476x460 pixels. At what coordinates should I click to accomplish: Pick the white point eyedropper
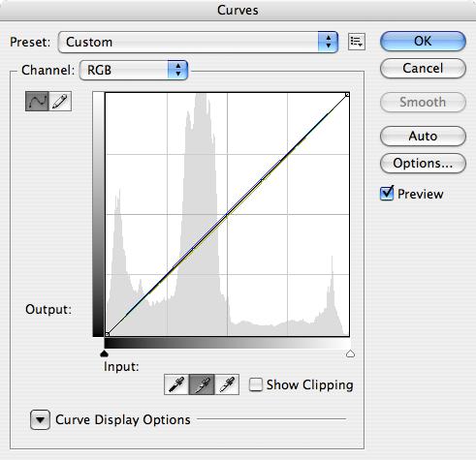227,384
